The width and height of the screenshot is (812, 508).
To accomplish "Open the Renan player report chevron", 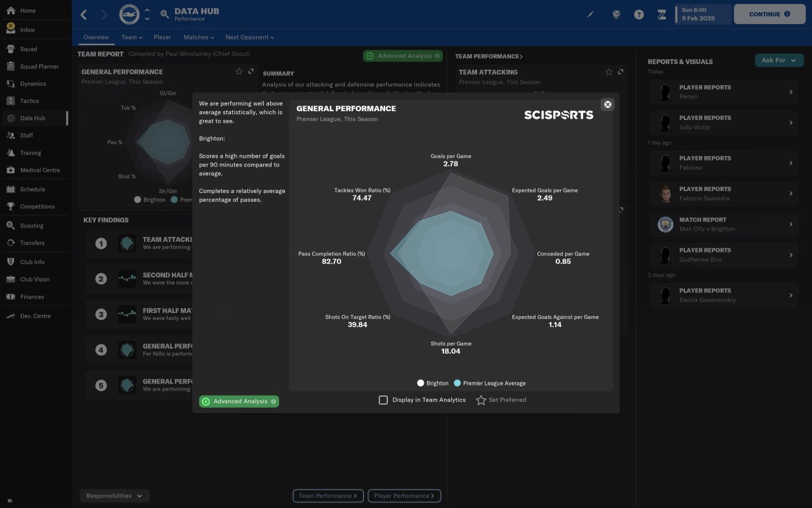I will tap(791, 92).
